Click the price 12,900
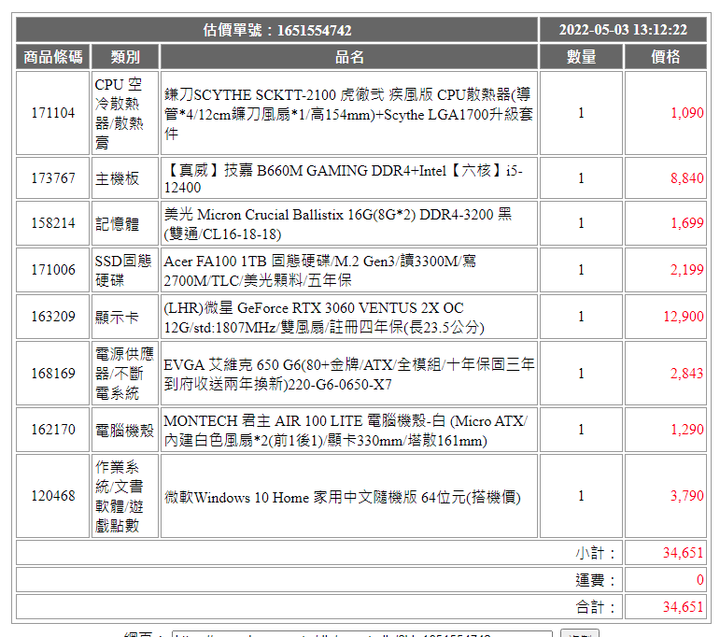Viewport: 720px width, 637px height. click(683, 317)
